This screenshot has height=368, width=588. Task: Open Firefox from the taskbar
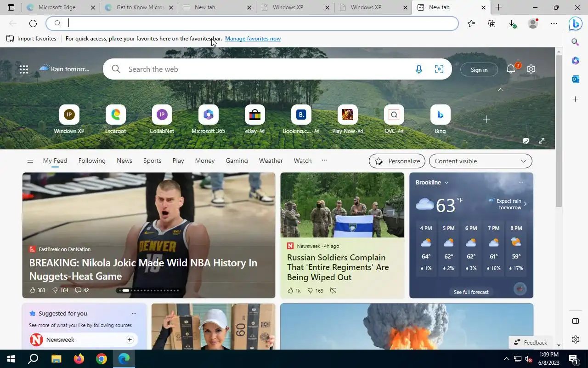pyautogui.click(x=79, y=359)
